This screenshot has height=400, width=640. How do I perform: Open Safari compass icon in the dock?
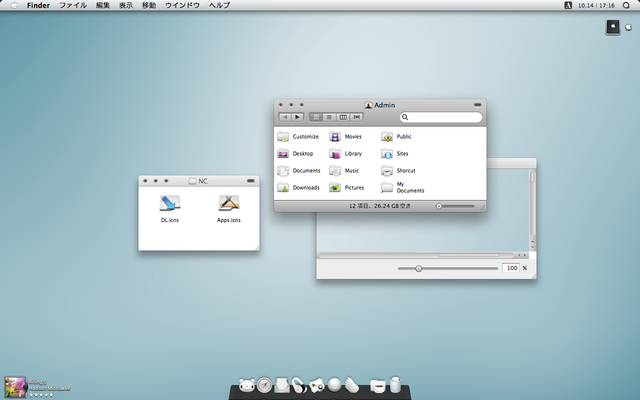coord(264,384)
